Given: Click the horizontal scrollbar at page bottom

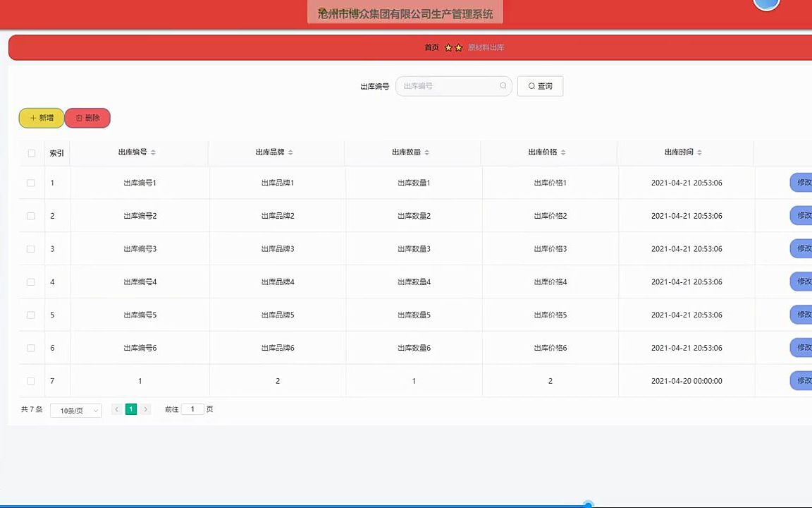Looking at the screenshot, I should [589, 504].
